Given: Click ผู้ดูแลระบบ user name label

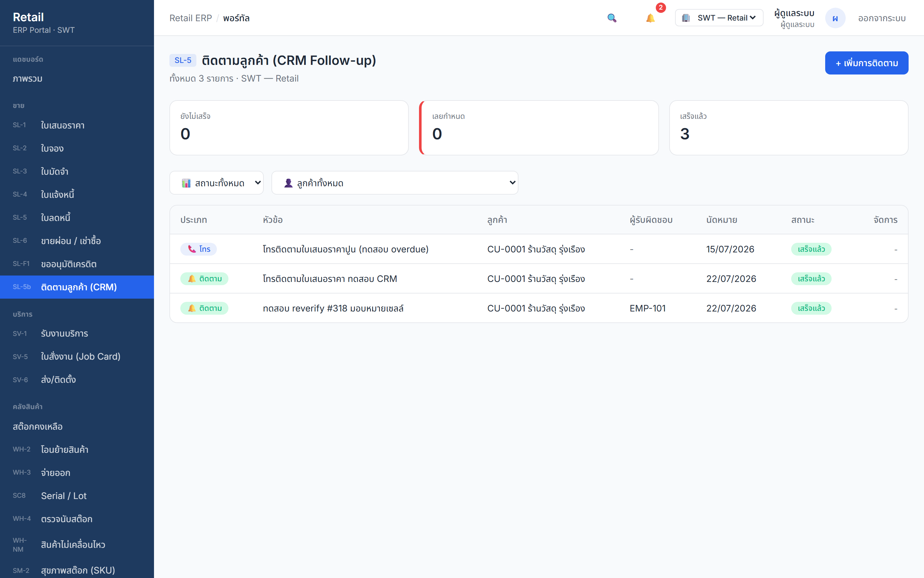Looking at the screenshot, I should point(794,13).
